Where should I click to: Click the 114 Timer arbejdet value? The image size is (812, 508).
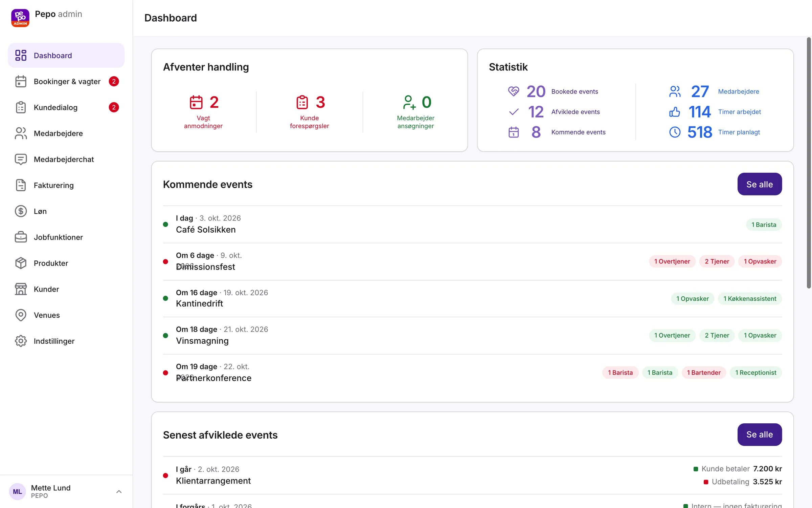pos(700,112)
